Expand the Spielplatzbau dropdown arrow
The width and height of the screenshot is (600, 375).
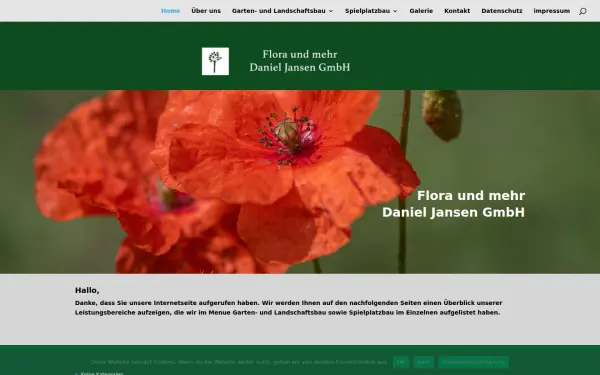(395, 11)
